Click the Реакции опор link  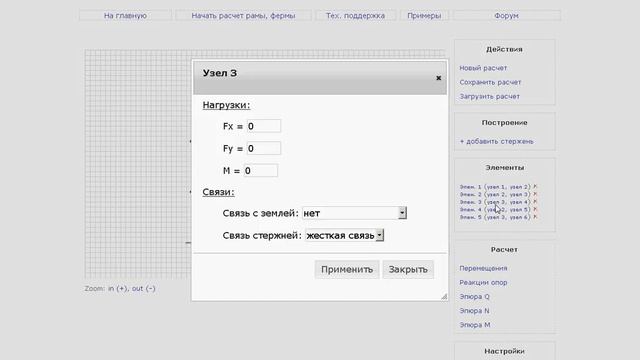point(483,282)
